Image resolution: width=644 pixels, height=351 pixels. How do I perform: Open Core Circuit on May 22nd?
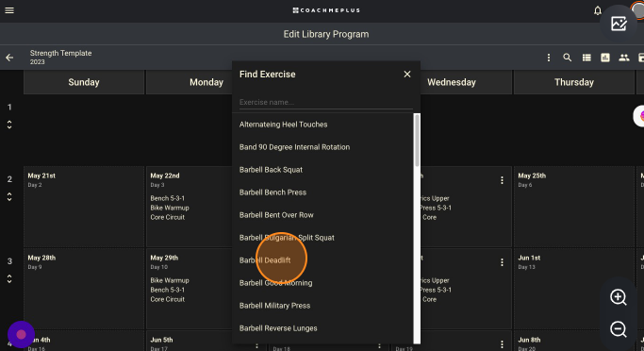[x=167, y=217]
